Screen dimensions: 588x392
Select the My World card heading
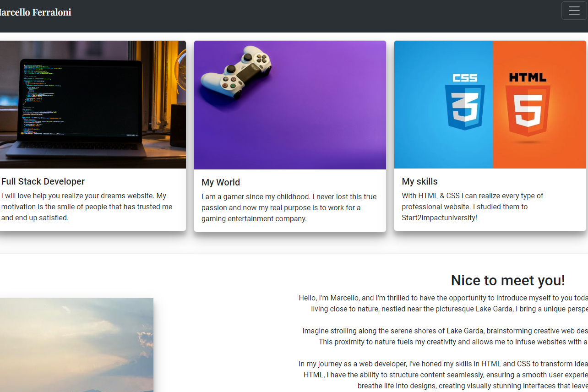(x=221, y=182)
